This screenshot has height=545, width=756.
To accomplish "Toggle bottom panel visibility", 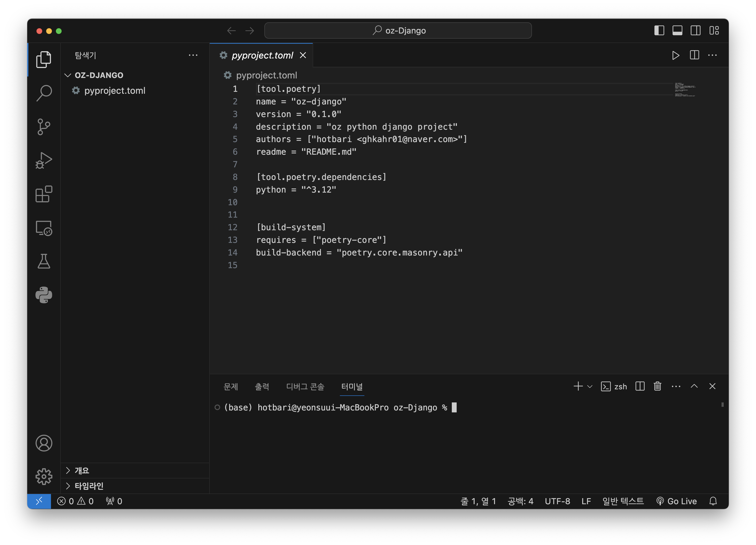I will [677, 31].
